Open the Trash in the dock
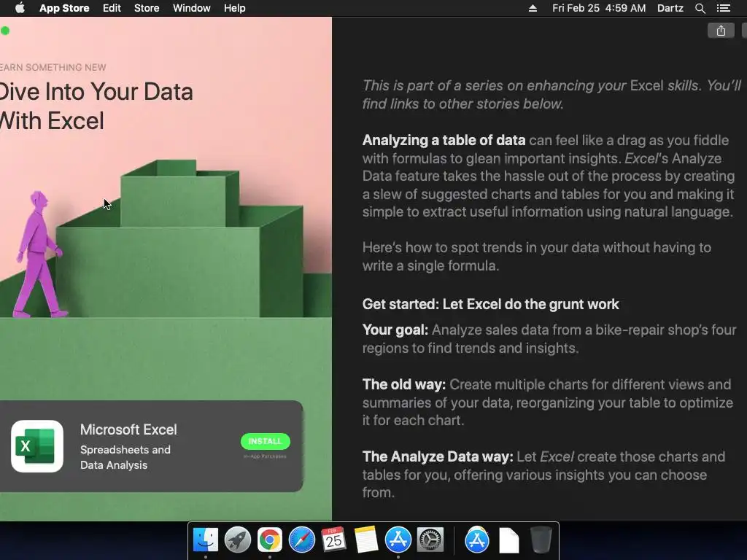The height and width of the screenshot is (560, 747). [x=541, y=540]
